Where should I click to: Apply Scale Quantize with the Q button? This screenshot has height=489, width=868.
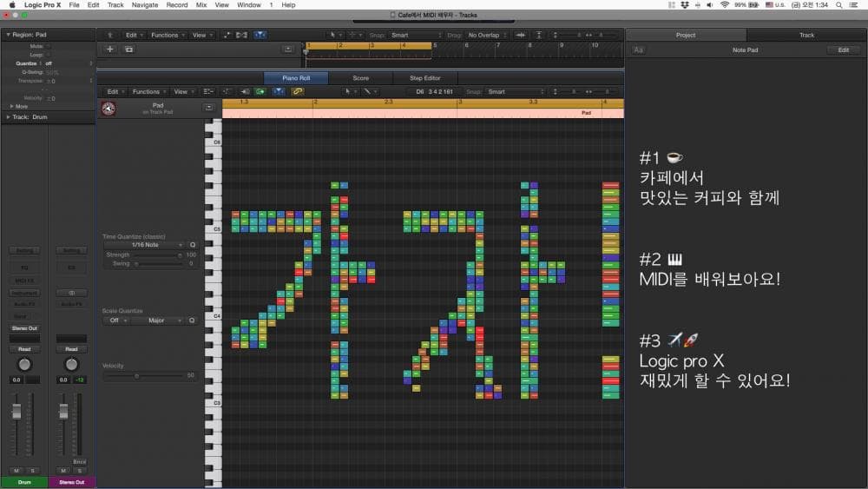coord(192,320)
